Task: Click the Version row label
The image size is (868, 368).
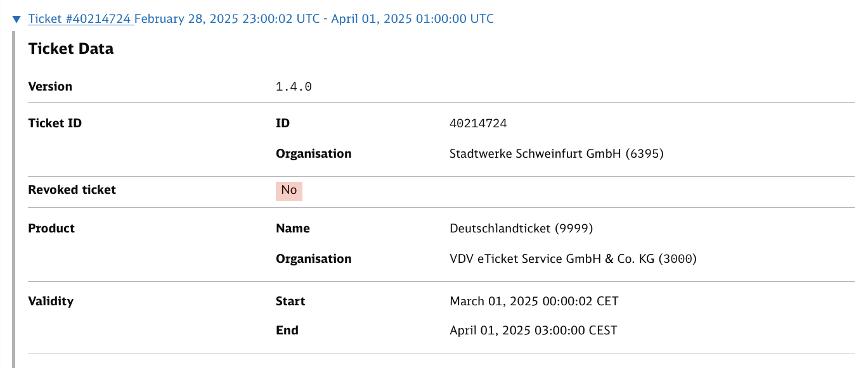Action: (x=50, y=86)
